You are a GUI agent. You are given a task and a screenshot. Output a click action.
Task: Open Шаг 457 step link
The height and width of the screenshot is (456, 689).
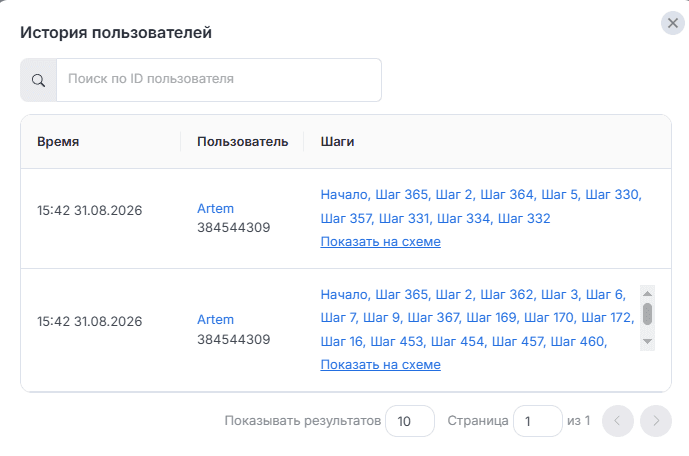coord(518,341)
